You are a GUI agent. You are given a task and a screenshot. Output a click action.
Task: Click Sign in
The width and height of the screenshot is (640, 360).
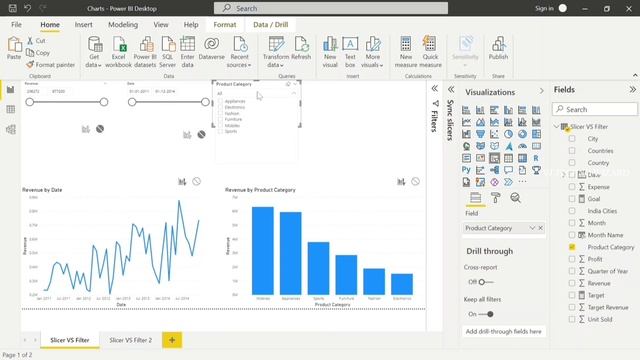[544, 8]
